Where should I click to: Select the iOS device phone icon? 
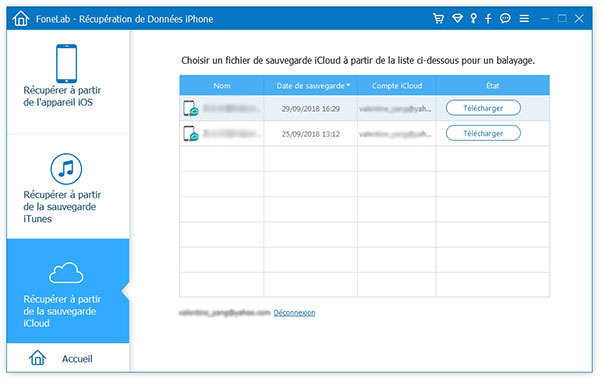67,64
